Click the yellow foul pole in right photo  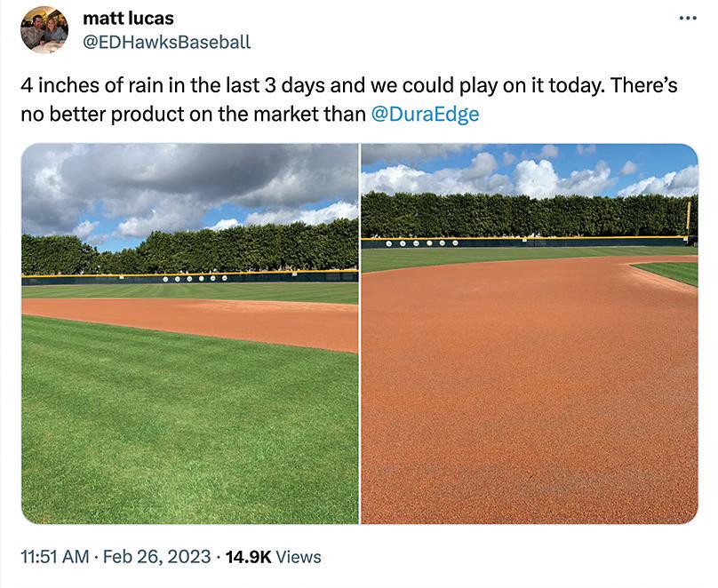(689, 220)
